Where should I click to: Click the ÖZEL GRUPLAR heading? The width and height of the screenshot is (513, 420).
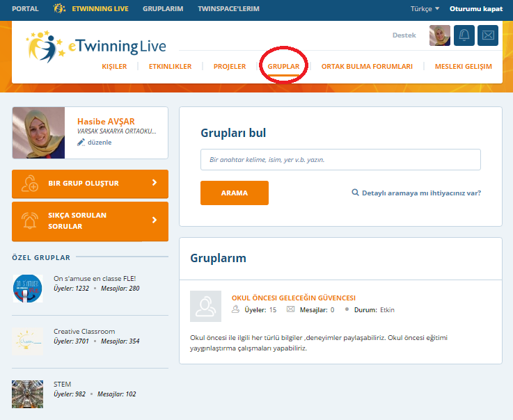[41, 257]
